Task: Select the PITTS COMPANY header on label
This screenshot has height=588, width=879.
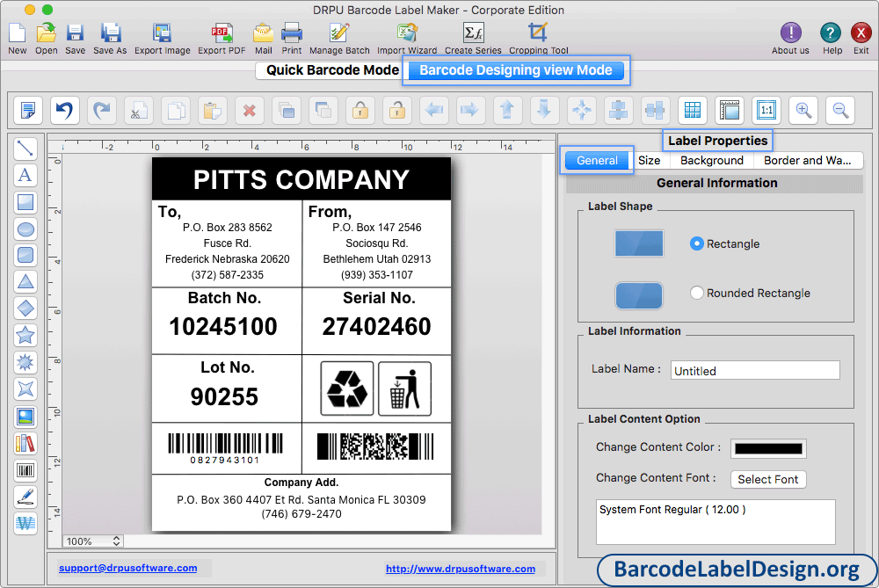Action: coord(301,180)
